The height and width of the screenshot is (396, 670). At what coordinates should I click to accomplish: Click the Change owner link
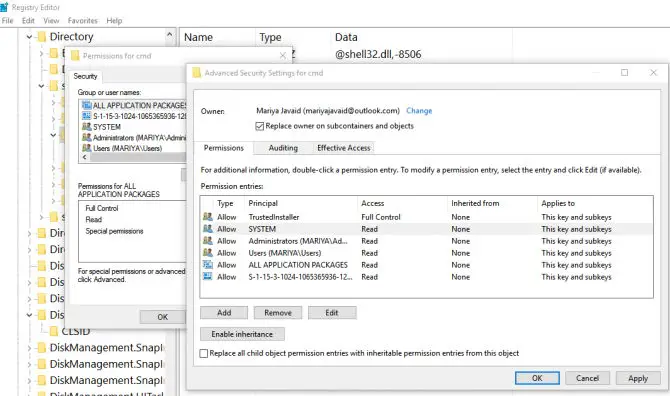(x=419, y=111)
